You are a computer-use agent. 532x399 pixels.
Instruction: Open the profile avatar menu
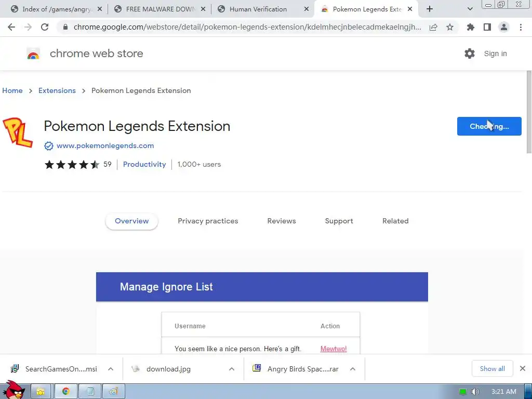504,27
